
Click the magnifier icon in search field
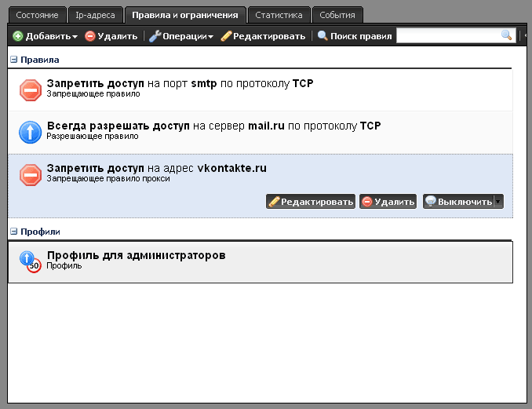[x=507, y=35]
